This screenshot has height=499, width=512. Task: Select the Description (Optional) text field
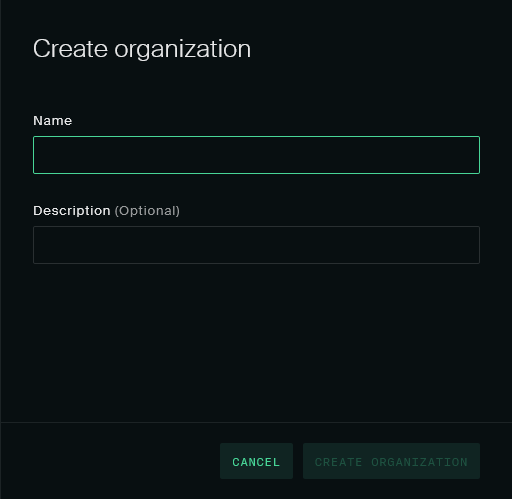pyautogui.click(x=256, y=245)
